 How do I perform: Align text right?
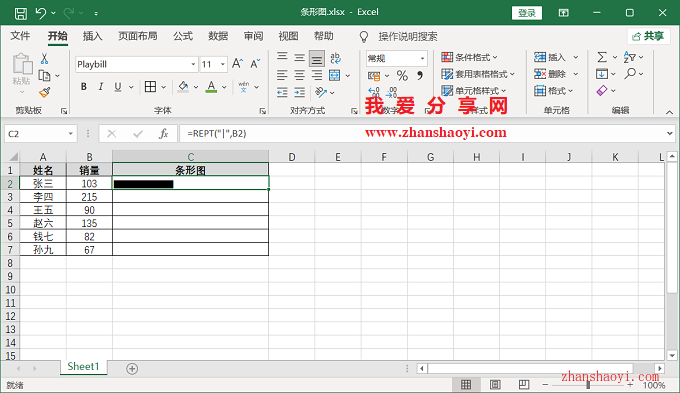click(317, 75)
